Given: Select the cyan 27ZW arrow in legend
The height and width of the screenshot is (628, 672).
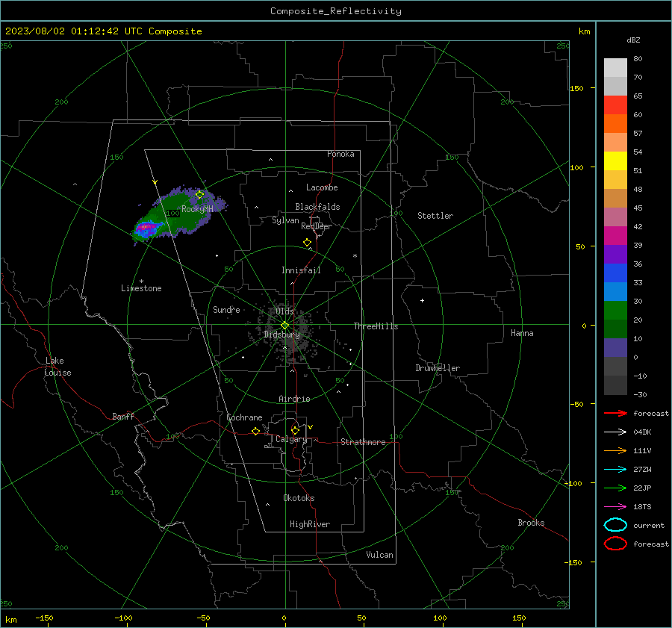Looking at the screenshot, I should (x=615, y=470).
